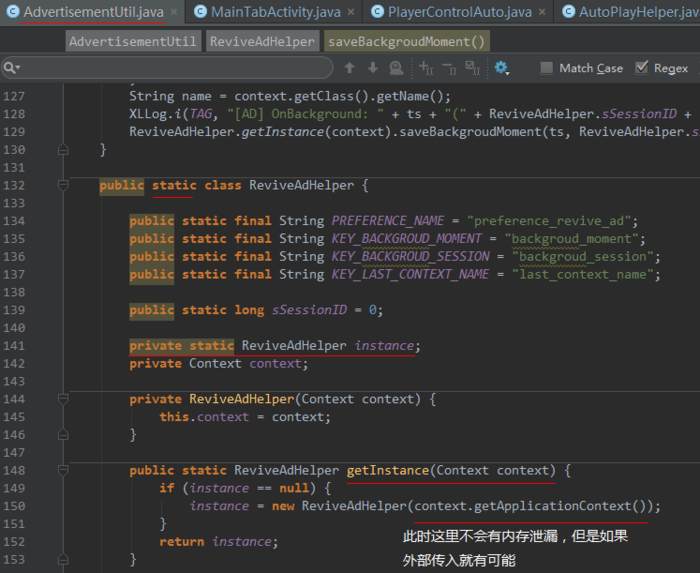Image resolution: width=700 pixels, height=573 pixels.
Task: Collapse the ReviveAdHelper class fold marker
Action: click(x=63, y=185)
